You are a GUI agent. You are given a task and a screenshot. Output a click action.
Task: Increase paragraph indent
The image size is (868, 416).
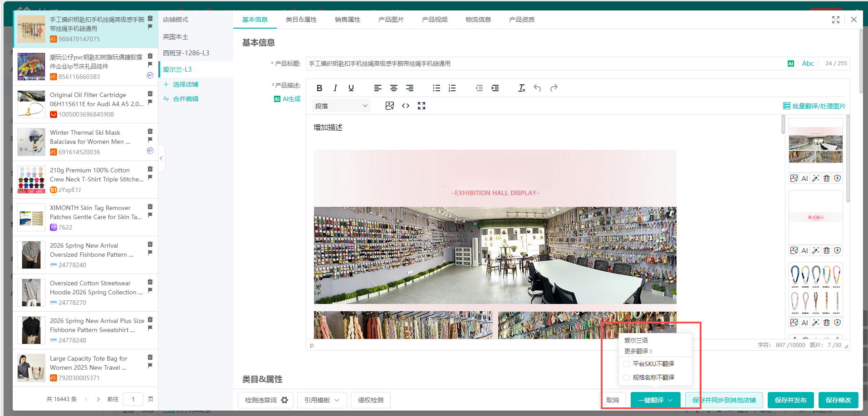tap(495, 88)
